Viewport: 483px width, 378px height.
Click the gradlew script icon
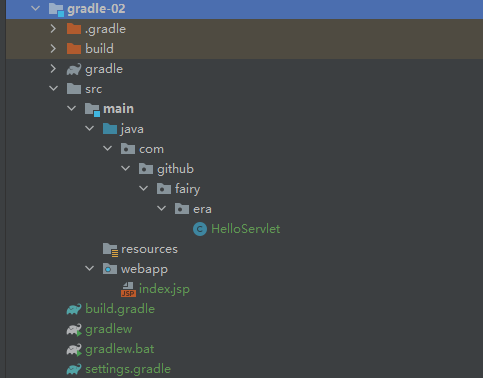74,329
